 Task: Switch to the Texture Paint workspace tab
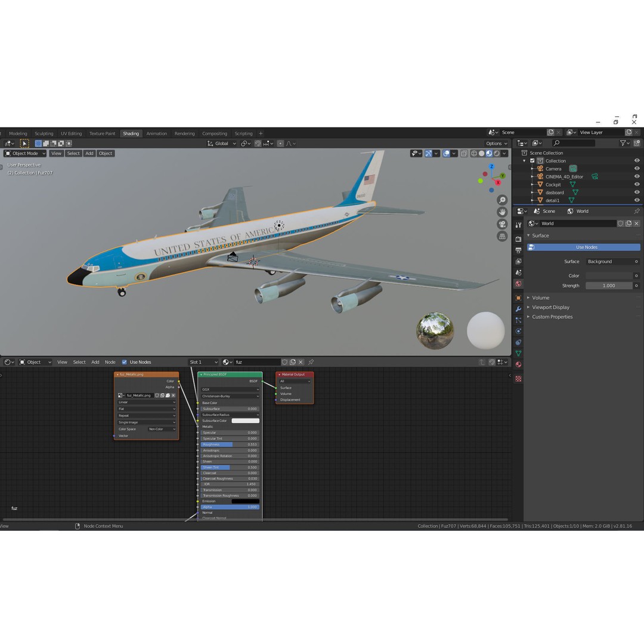click(x=103, y=134)
